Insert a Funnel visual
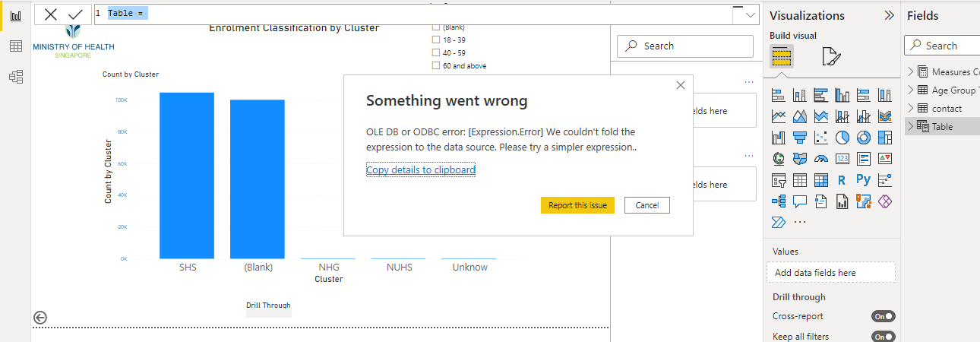This screenshot has width=980, height=342. point(799,138)
